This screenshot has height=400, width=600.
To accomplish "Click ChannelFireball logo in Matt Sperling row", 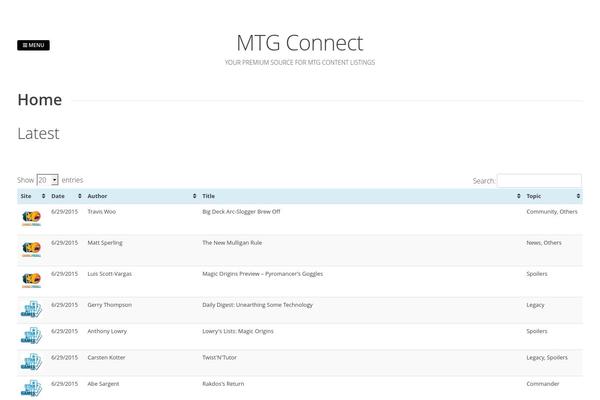I will [31, 249].
